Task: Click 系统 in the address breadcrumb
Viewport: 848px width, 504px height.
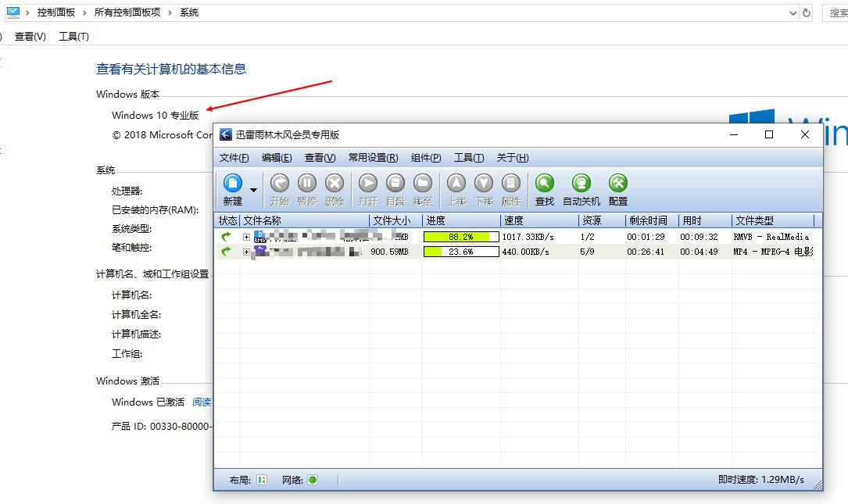Action: [188, 13]
